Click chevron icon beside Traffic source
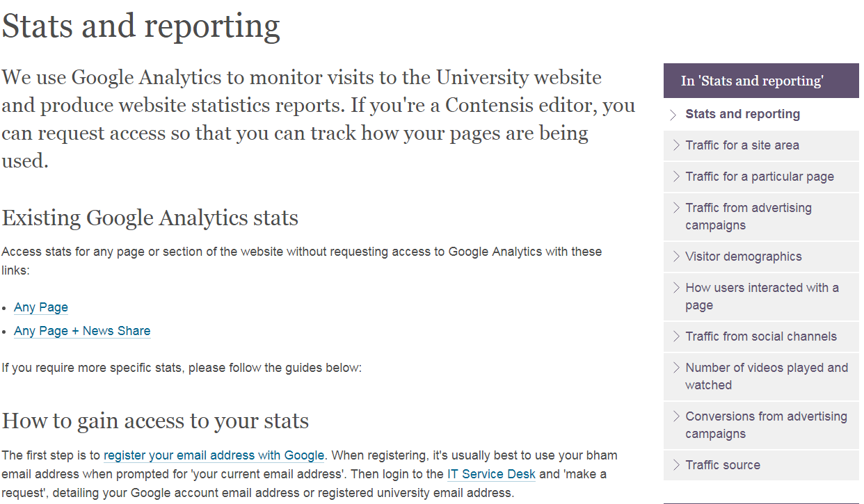The height and width of the screenshot is (504, 864). pos(675,465)
